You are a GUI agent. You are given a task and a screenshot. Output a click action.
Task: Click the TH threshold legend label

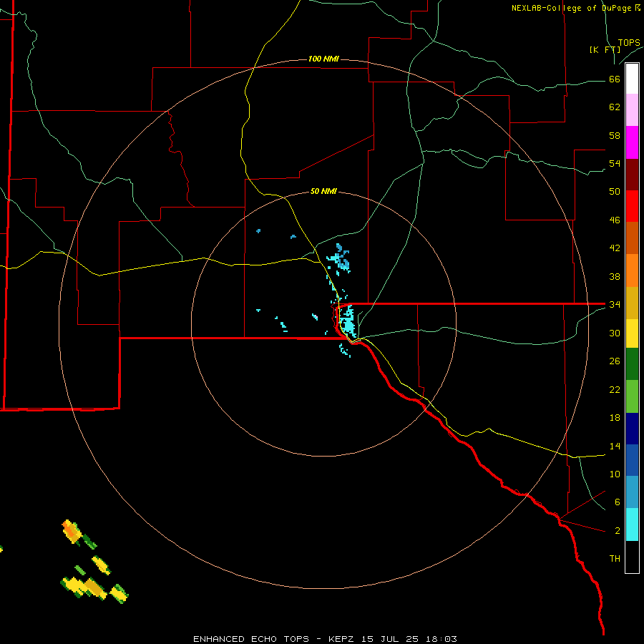coord(615,559)
